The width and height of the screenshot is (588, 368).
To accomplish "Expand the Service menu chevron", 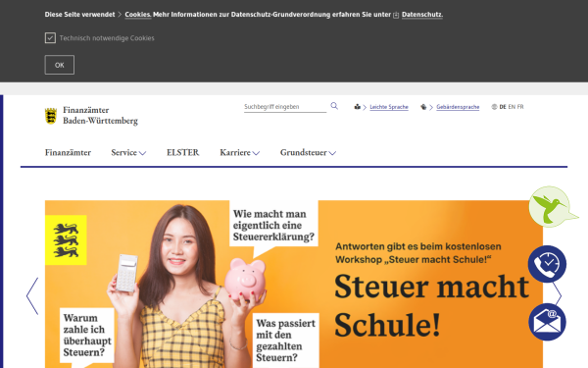I will 142,153.
